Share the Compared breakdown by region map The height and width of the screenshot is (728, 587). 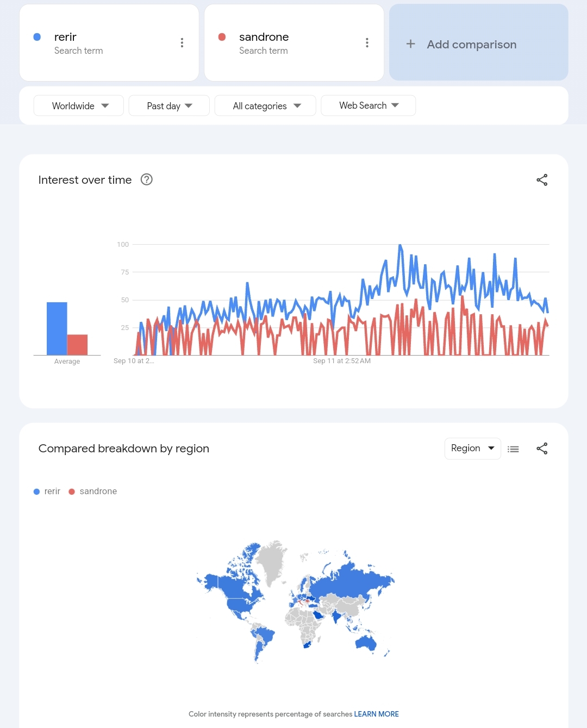point(542,449)
